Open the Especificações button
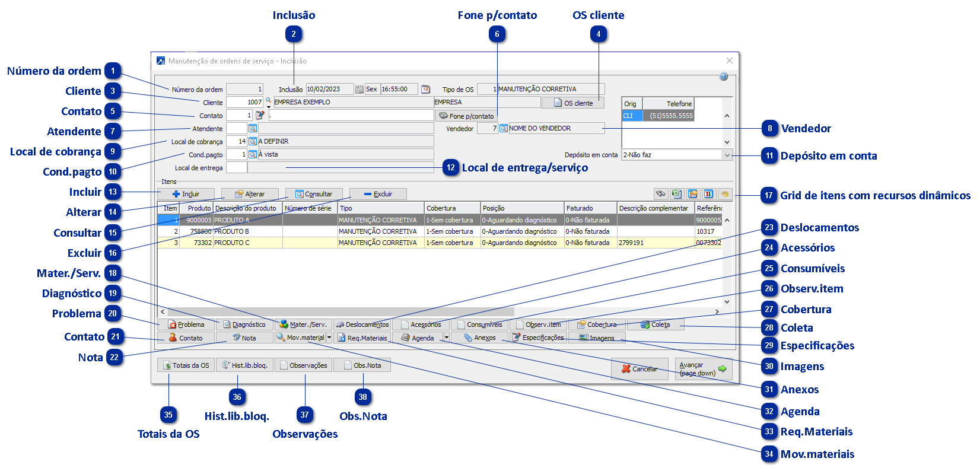Viewport: 980px width, 471px height. (x=538, y=338)
